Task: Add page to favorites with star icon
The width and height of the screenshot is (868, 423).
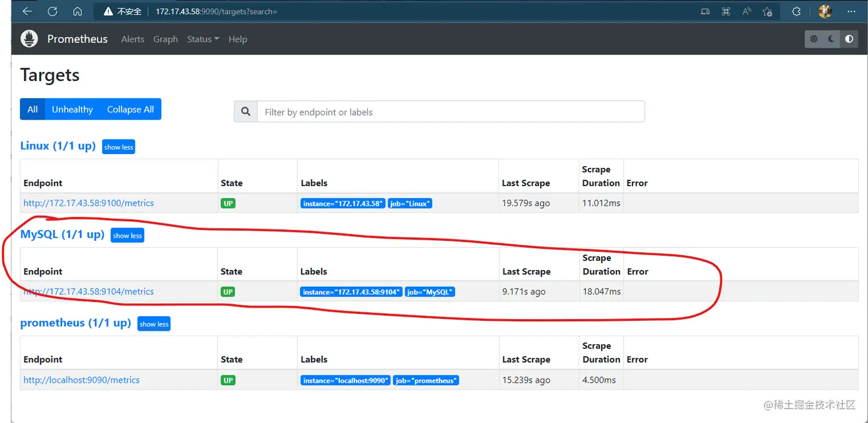Action: click(x=767, y=11)
